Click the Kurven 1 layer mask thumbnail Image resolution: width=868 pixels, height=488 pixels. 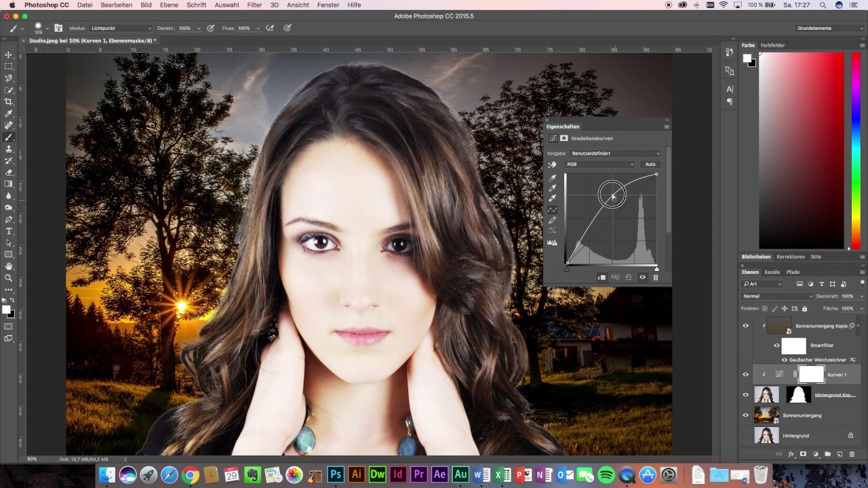pos(812,374)
